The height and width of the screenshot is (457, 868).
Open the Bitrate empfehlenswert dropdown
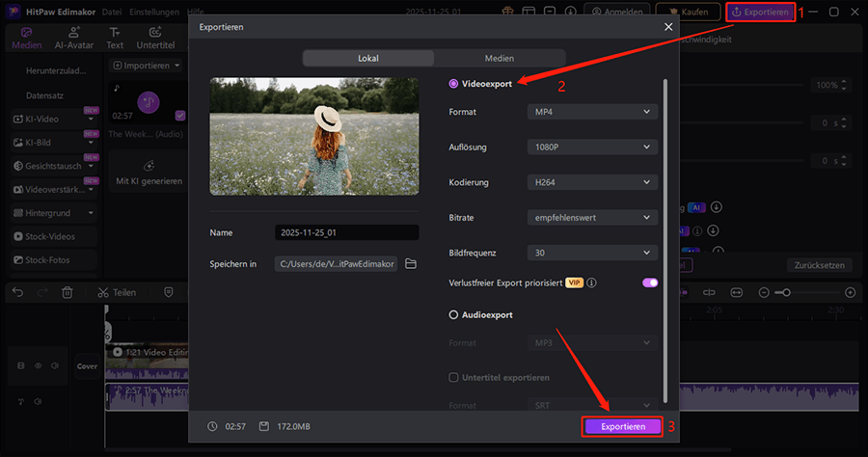point(592,218)
